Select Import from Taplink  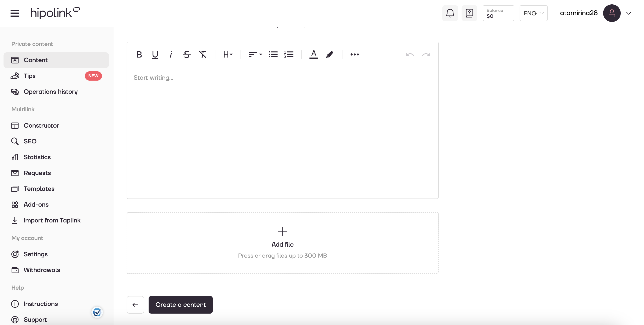(x=56, y=220)
